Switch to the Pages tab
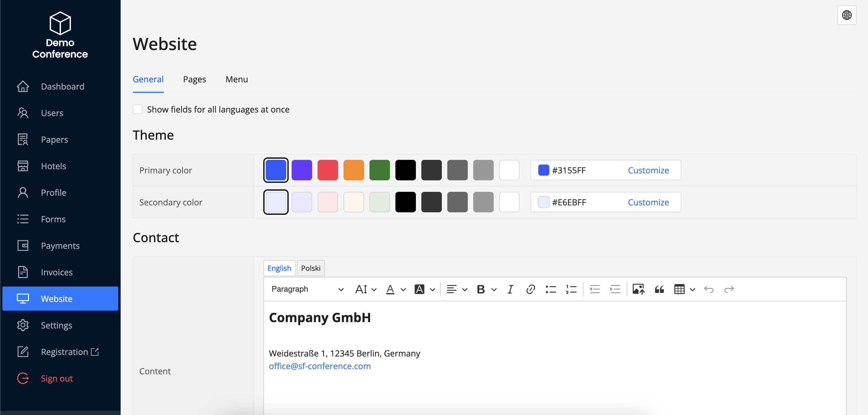This screenshot has width=868, height=415. (195, 79)
